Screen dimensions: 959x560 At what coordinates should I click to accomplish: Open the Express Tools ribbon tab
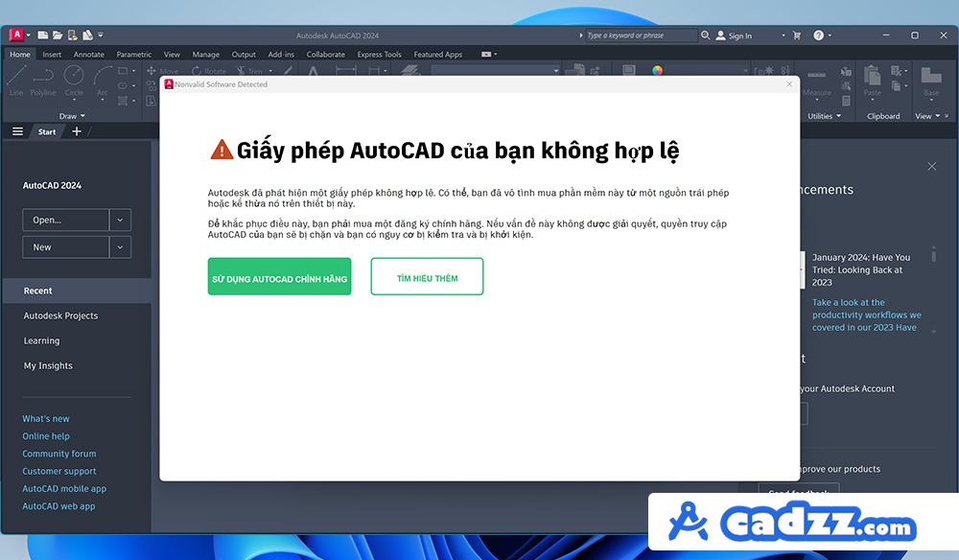pyautogui.click(x=379, y=55)
